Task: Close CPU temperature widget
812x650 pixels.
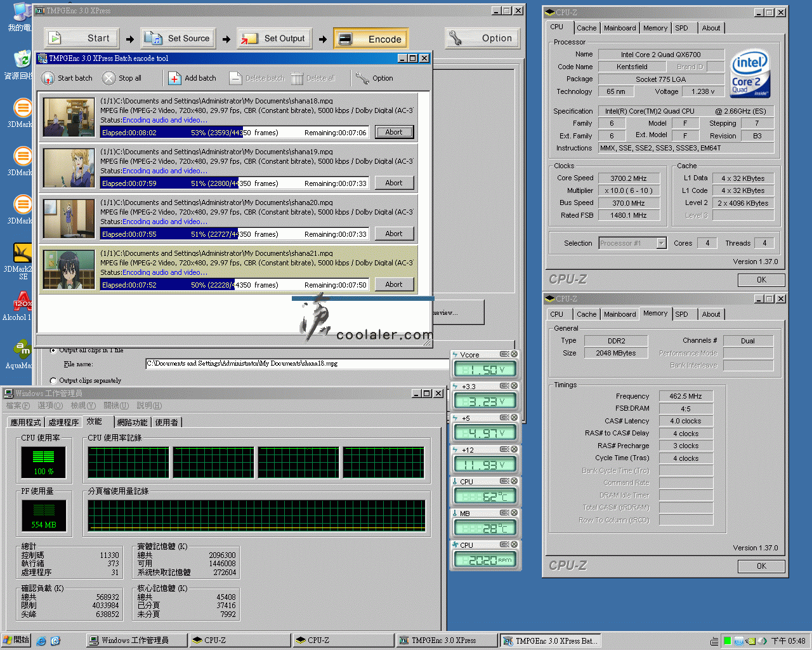Action: pos(514,481)
